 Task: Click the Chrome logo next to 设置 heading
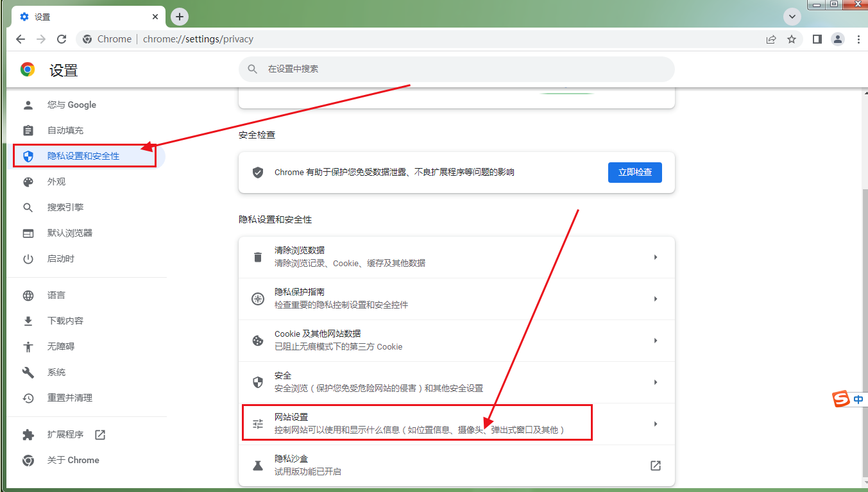click(x=28, y=70)
